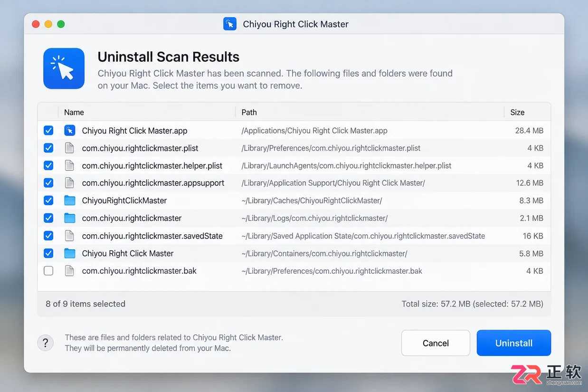
Task: Click the title bar Chiyou Right Click Master icon
Action: (x=230, y=24)
